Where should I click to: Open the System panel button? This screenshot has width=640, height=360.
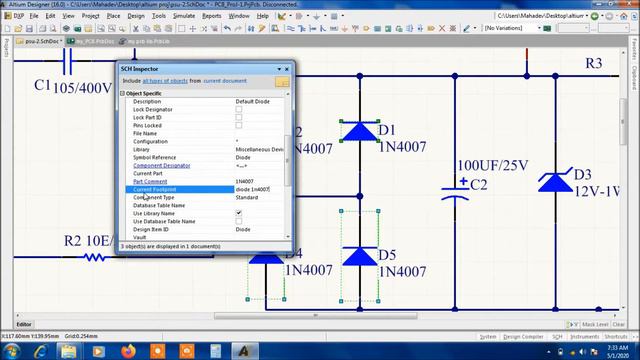tap(488, 337)
